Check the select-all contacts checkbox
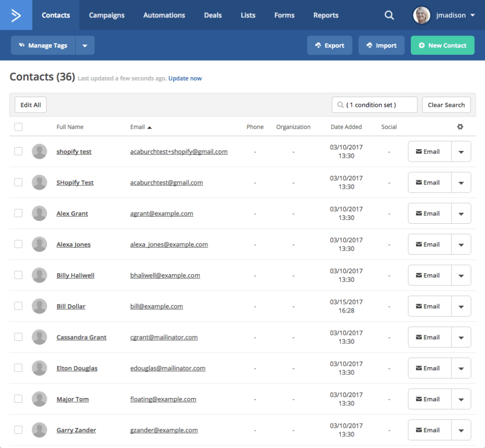 tap(18, 127)
